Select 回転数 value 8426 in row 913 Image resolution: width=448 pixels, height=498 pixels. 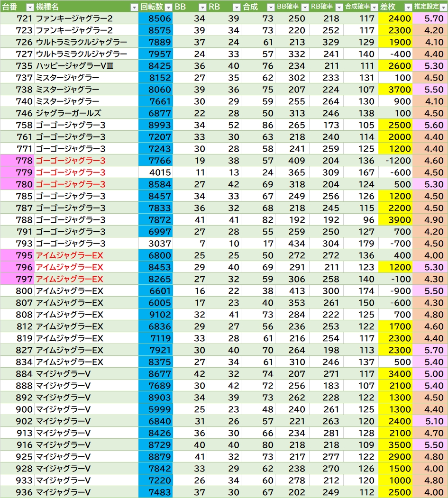pos(155,433)
